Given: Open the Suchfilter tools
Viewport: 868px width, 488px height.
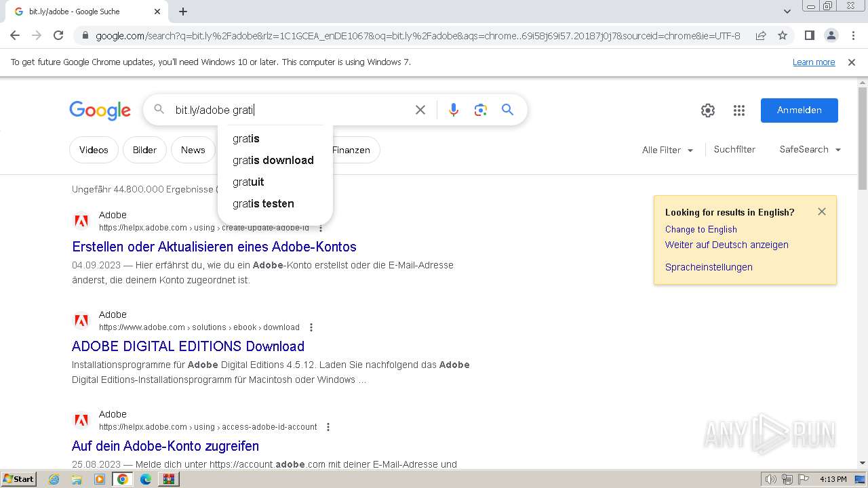Looking at the screenshot, I should click(734, 149).
